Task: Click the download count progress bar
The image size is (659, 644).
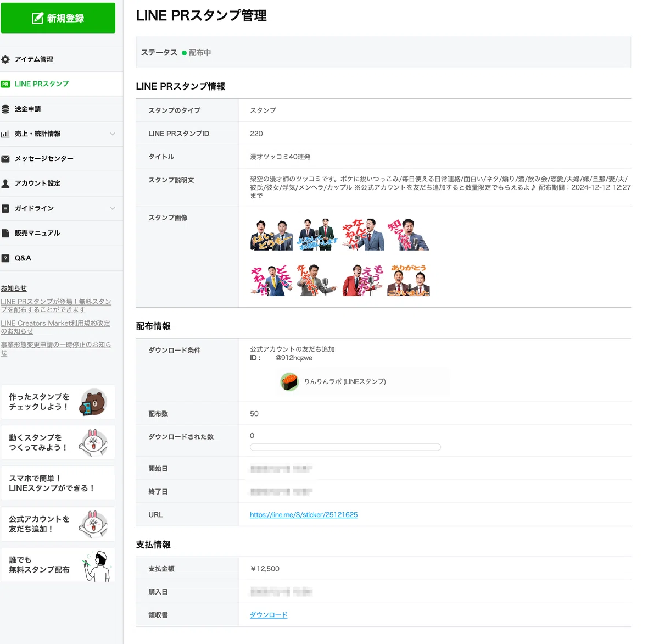Action: click(345, 447)
